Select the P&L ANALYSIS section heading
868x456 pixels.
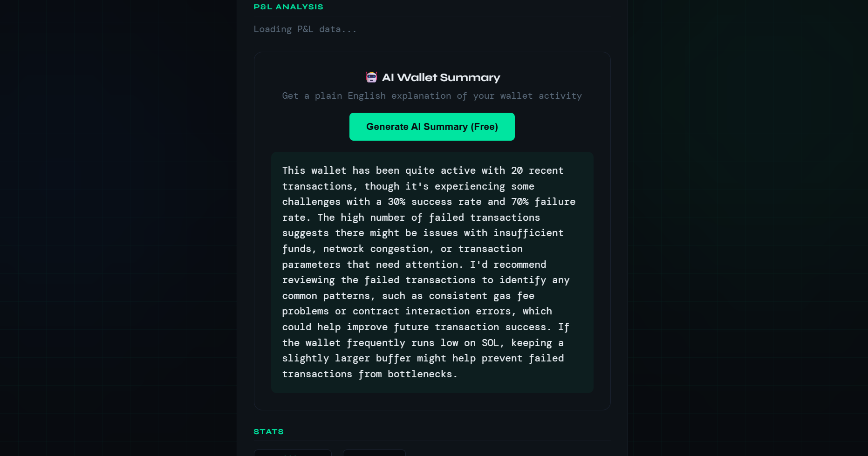pyautogui.click(x=288, y=7)
